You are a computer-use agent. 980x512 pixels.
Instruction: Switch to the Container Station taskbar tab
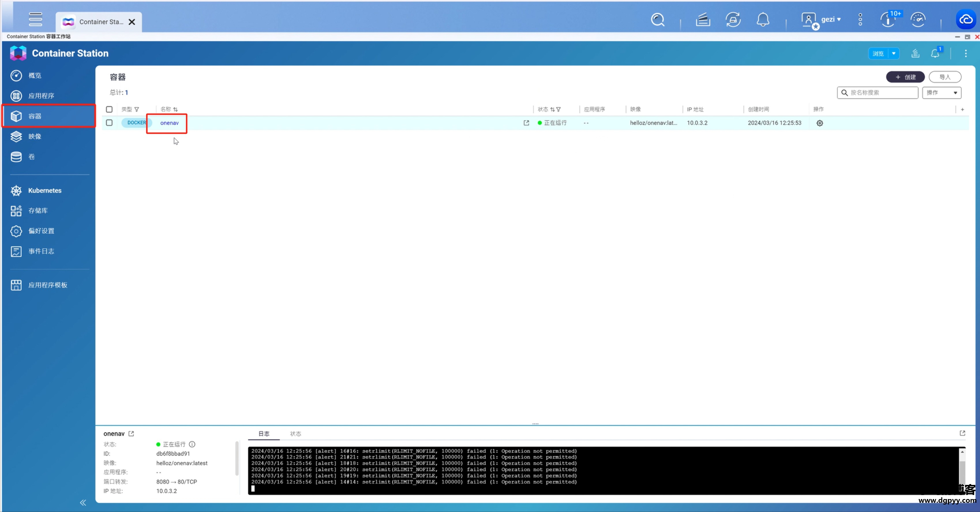(99, 22)
